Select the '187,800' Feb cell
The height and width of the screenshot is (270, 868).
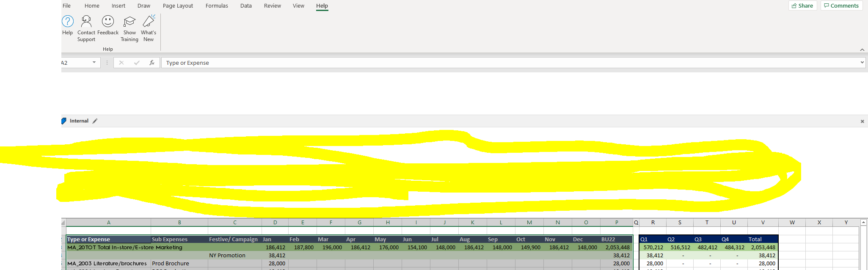pyautogui.click(x=303, y=248)
